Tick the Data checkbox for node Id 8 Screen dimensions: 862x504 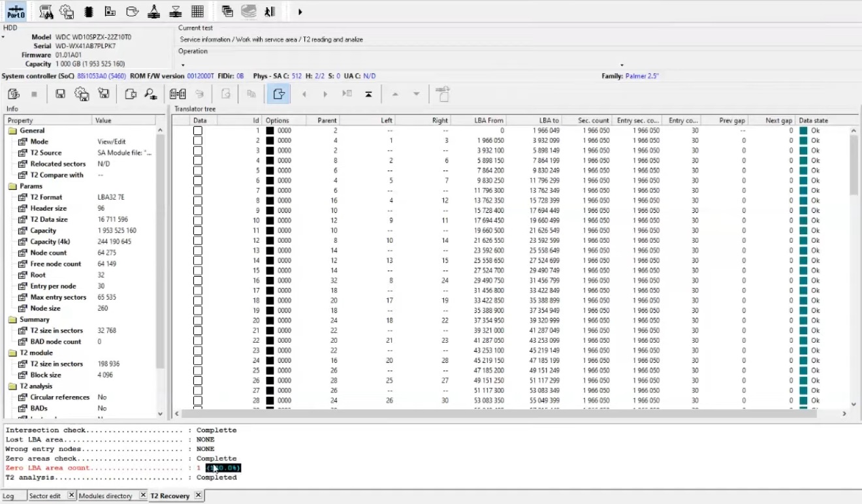pos(197,200)
